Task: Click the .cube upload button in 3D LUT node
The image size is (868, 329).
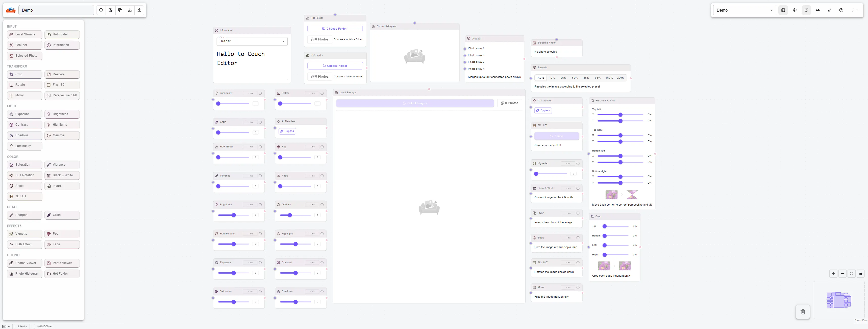Action: coord(557,136)
